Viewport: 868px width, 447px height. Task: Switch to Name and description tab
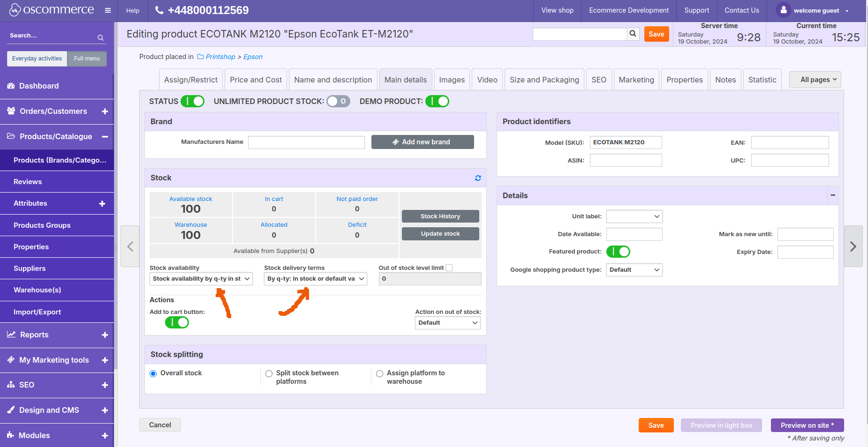[x=333, y=80]
